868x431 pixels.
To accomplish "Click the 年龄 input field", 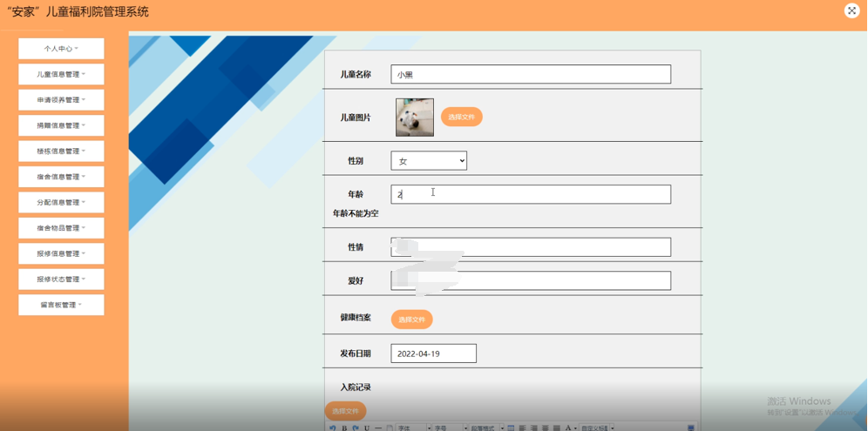I will (x=531, y=194).
